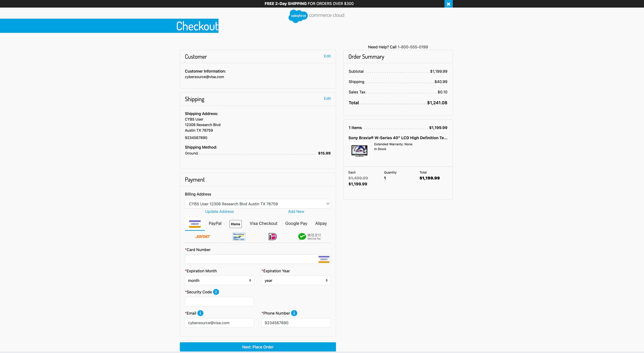644x353 pixels.
Task: Choose the iDEAL payment icon
Action: tap(273, 237)
